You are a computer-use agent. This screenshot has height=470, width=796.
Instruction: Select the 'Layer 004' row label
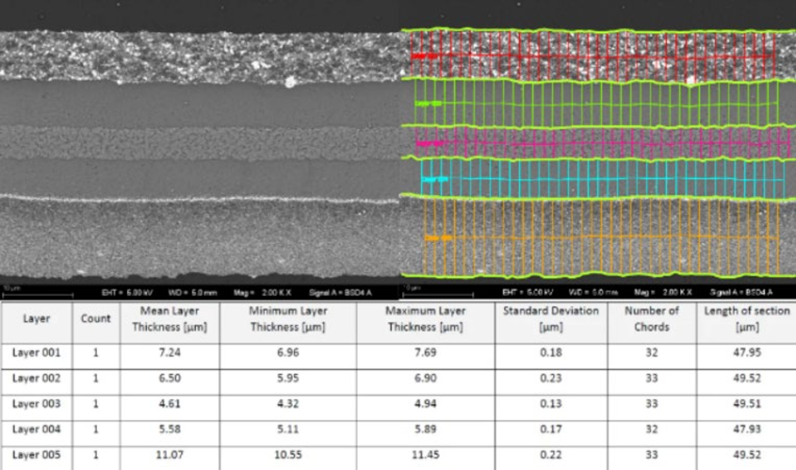click(36, 429)
